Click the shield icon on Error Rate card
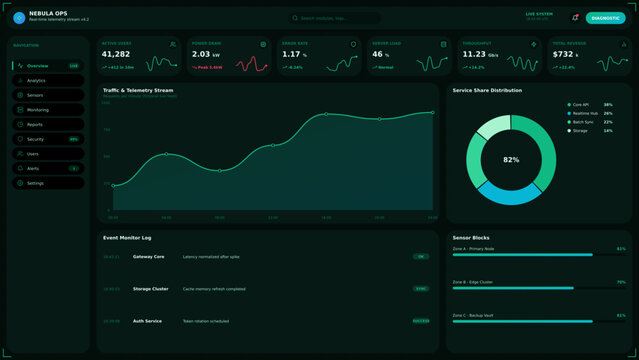This screenshot has width=639, height=360. click(x=353, y=44)
